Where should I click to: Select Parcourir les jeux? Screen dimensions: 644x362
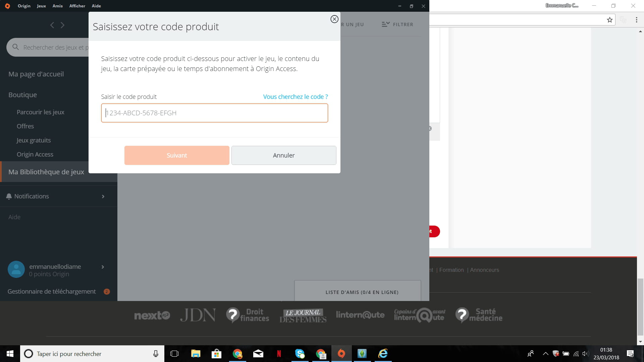40,112
